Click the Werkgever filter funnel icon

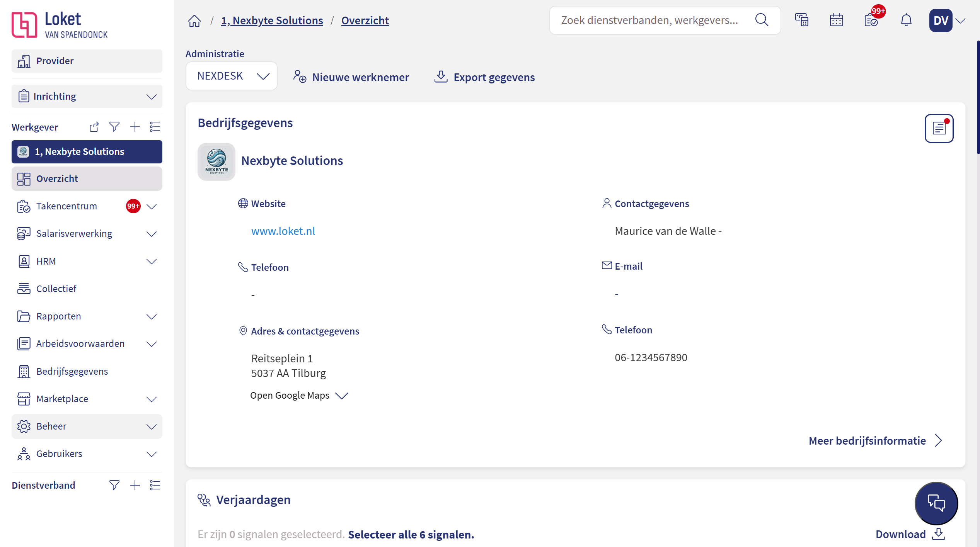pos(114,127)
